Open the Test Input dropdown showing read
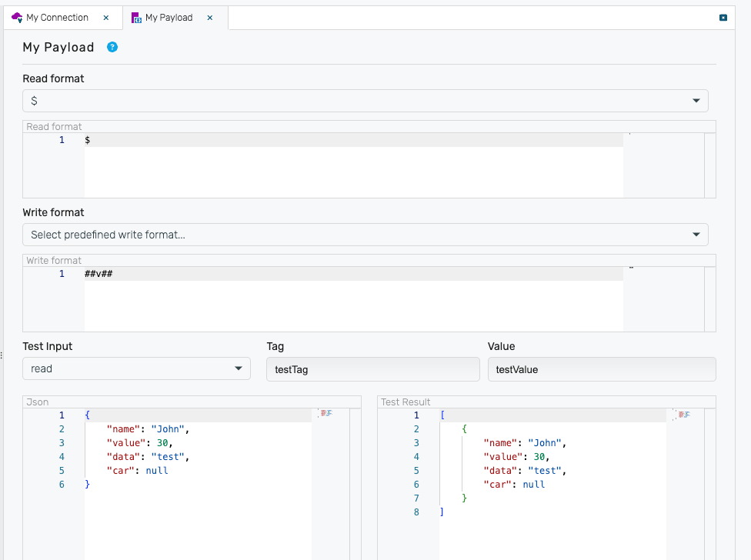 [x=136, y=368]
